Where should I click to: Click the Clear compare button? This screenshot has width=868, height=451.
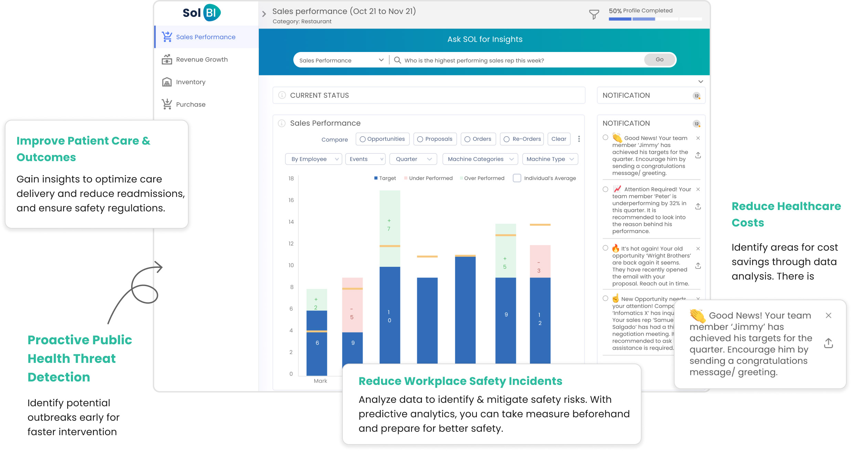(559, 139)
